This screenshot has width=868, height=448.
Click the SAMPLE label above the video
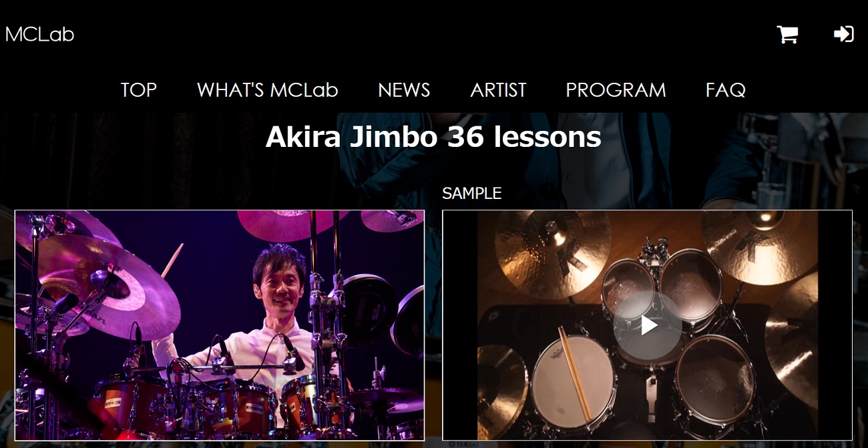(471, 193)
